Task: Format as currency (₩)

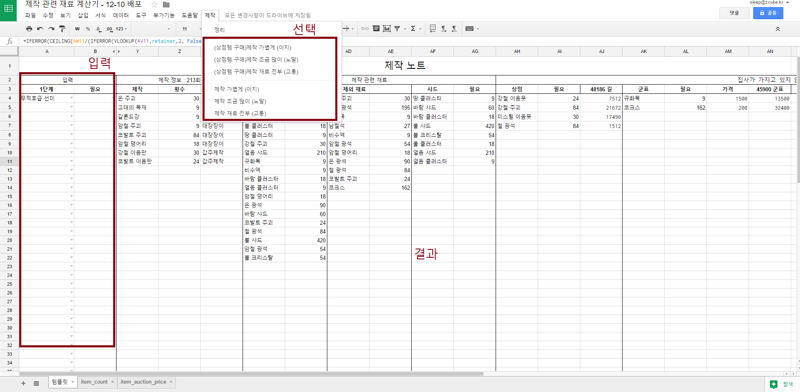Action: tap(77, 29)
